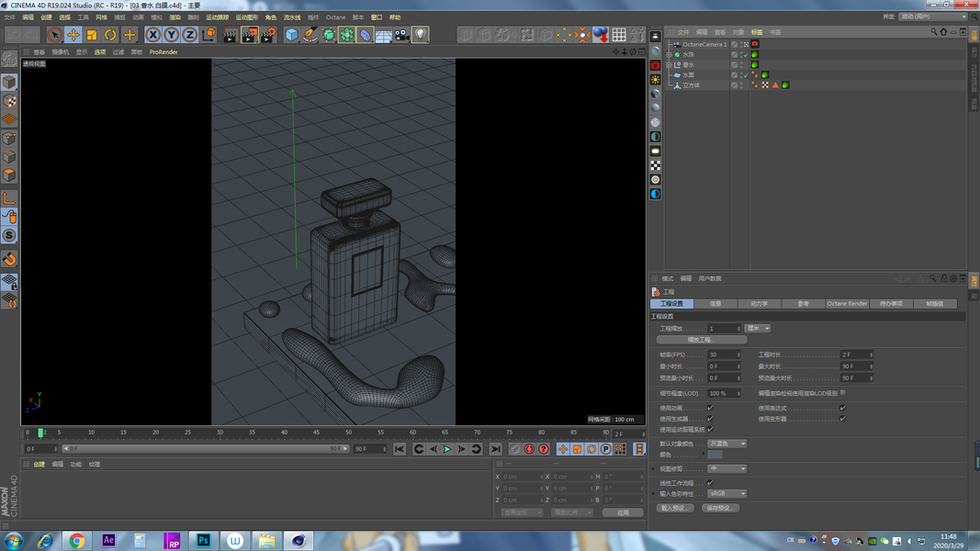980x551 pixels.
Task: Open the 默认对象颜色 dropdown
Action: tap(727, 444)
